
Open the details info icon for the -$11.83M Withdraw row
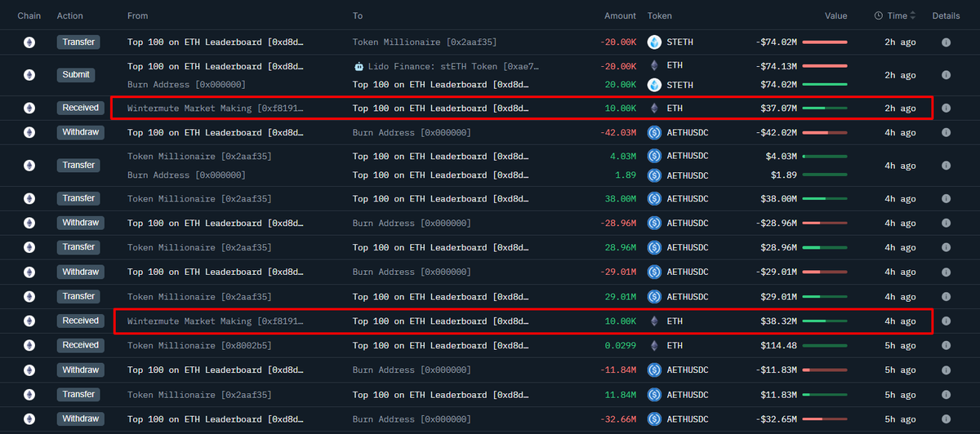946,370
